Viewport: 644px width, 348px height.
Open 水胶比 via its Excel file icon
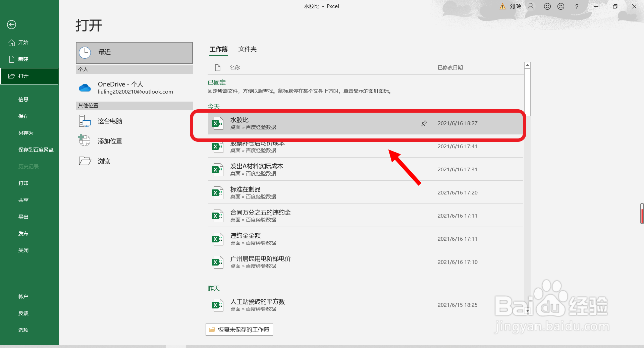(217, 123)
